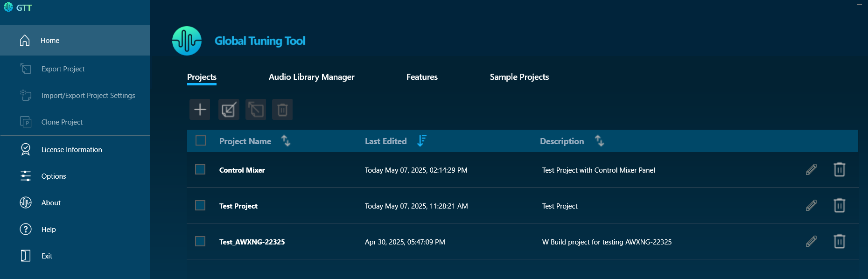Switch to the Projects tab
Image resolution: width=868 pixels, height=279 pixels.
point(202,77)
